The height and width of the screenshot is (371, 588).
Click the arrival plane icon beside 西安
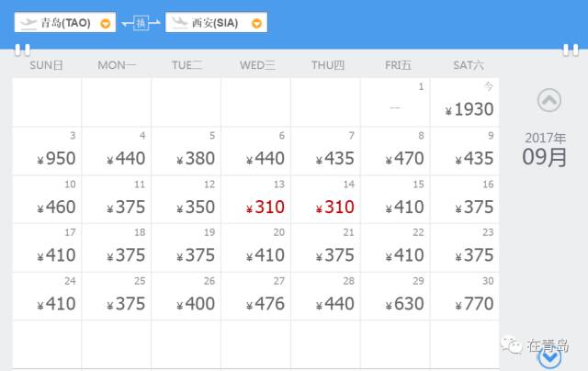[x=179, y=22]
